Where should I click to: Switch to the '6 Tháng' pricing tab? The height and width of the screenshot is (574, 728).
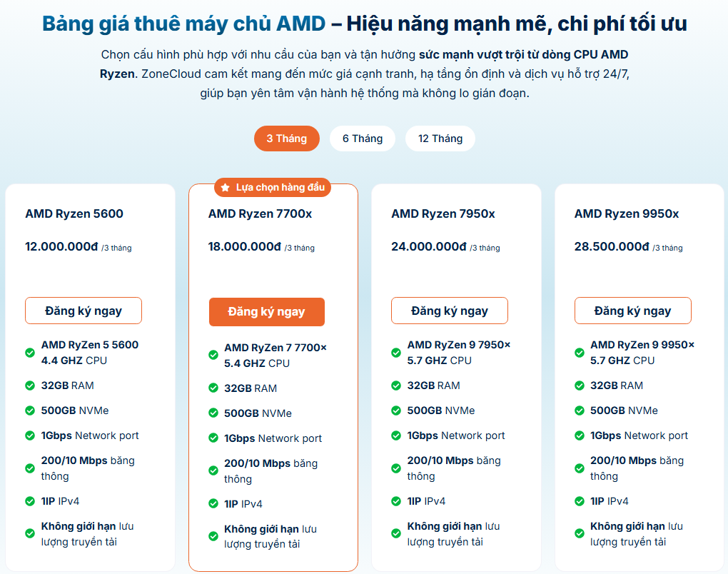362,139
